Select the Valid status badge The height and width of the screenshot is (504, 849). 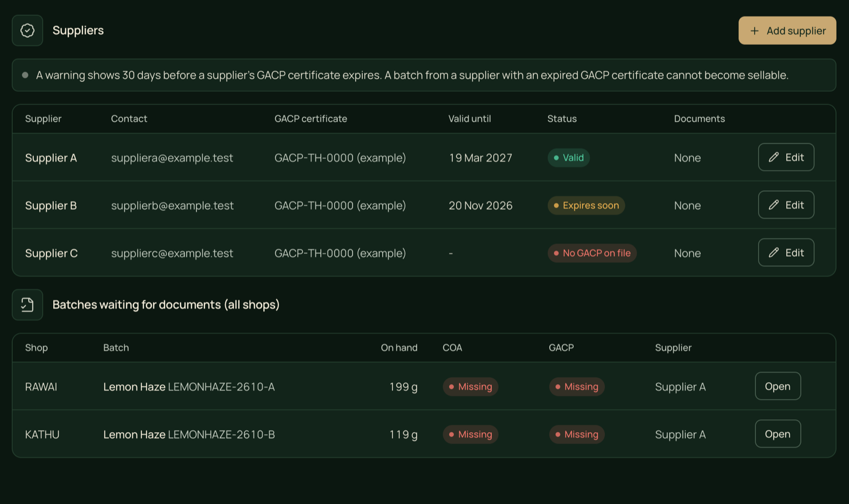[569, 158]
